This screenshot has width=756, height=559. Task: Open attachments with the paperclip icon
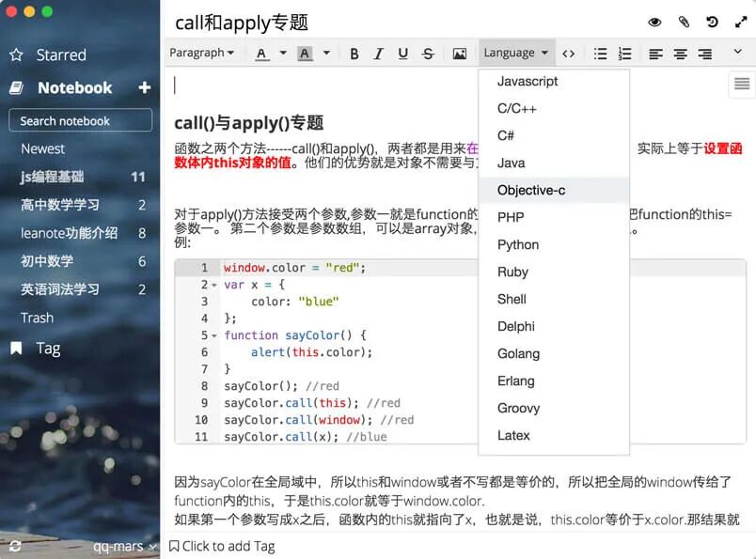[684, 23]
